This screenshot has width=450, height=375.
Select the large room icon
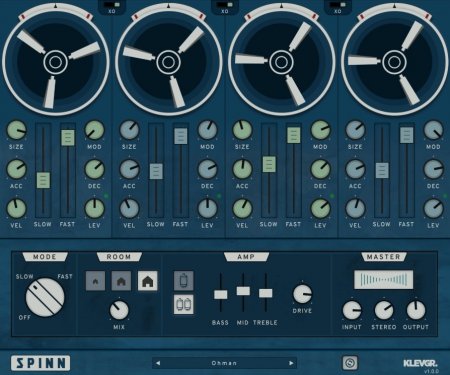(x=147, y=281)
